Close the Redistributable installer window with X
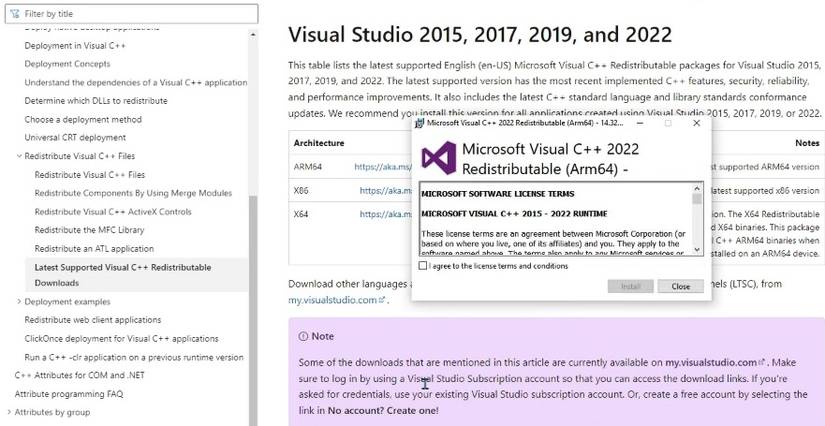Screen dimensions: 825x426 pyautogui.click(x=696, y=123)
